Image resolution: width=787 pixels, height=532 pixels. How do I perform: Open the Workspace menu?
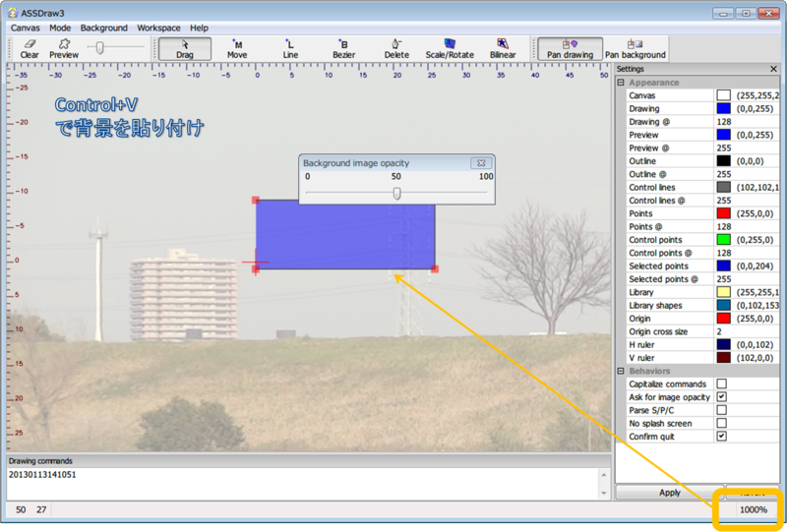[158, 29]
